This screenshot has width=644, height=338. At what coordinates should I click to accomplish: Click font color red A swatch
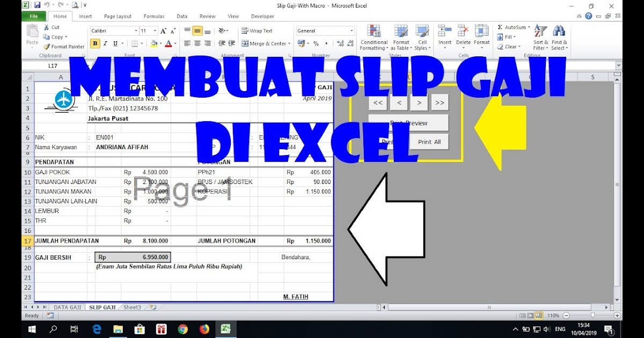(x=168, y=43)
